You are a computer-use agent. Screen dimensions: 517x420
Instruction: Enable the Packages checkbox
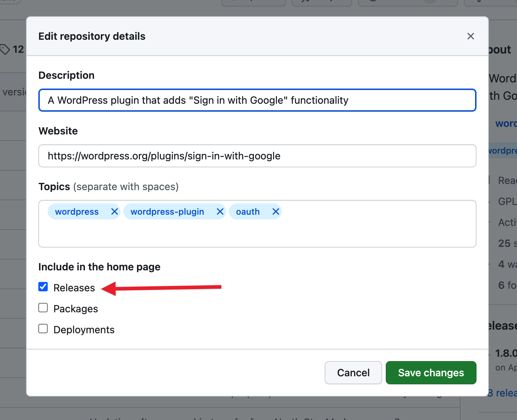tap(43, 308)
